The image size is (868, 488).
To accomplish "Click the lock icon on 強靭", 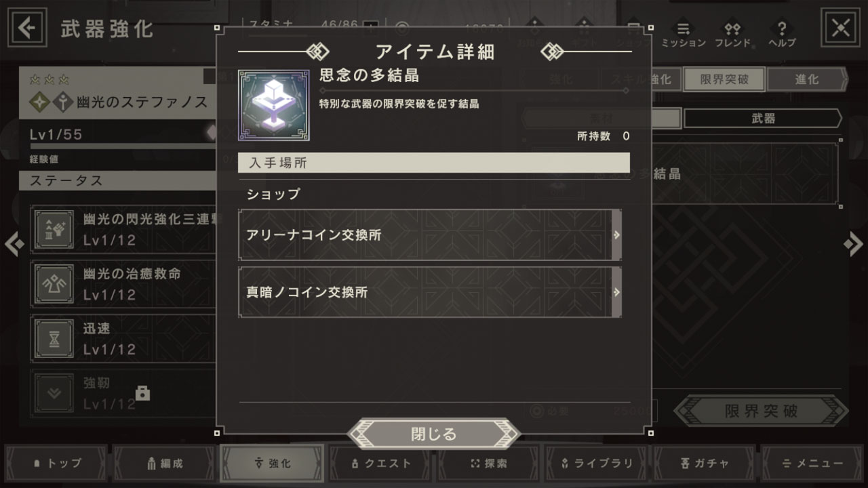I will click(142, 393).
